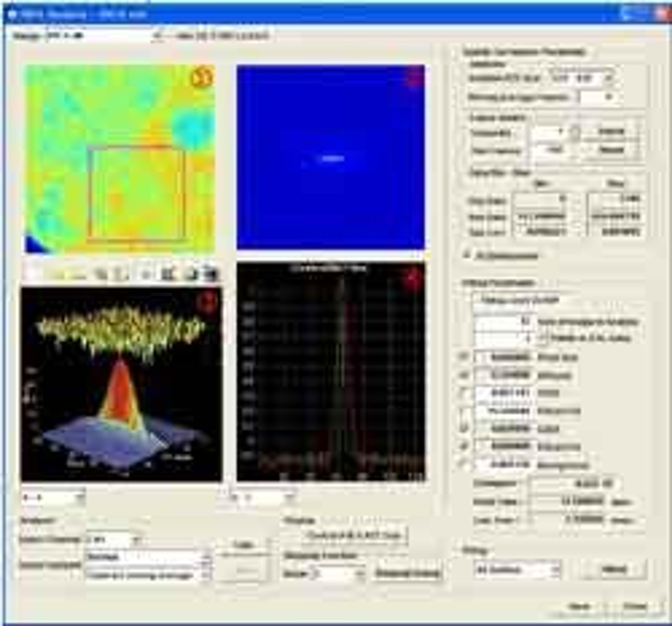Screen dimensions: 672x626
Task: Click the red icon on the correlation graph
Action: coord(413,278)
